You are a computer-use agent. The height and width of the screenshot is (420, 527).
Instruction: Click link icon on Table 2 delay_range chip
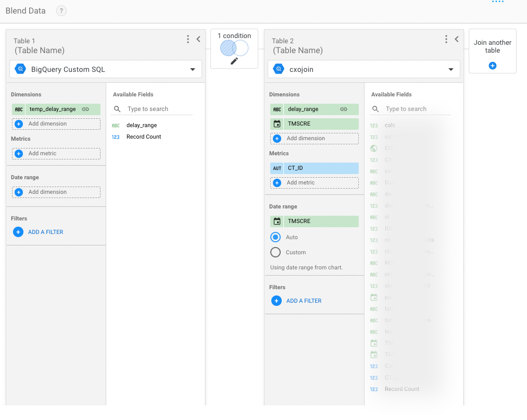pyautogui.click(x=344, y=109)
